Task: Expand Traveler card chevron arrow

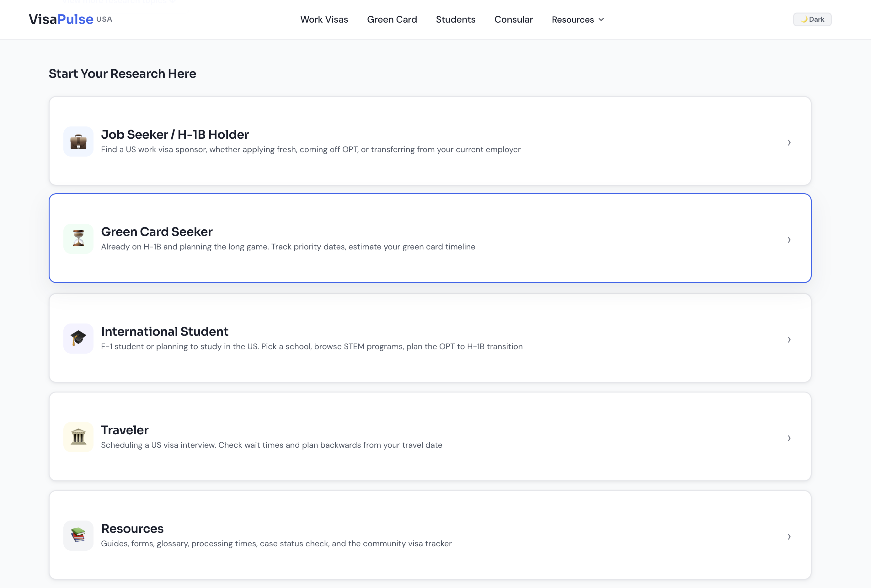Action: click(789, 438)
